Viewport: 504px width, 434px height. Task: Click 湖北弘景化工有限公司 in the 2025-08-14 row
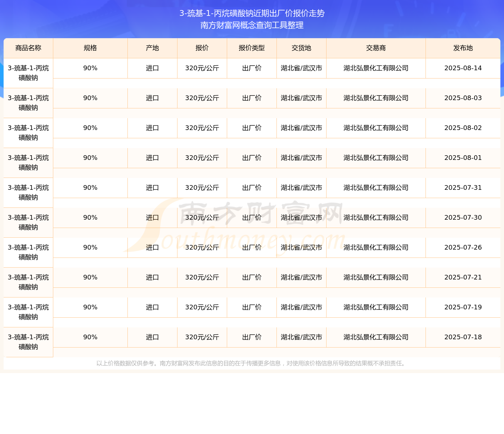pos(376,68)
